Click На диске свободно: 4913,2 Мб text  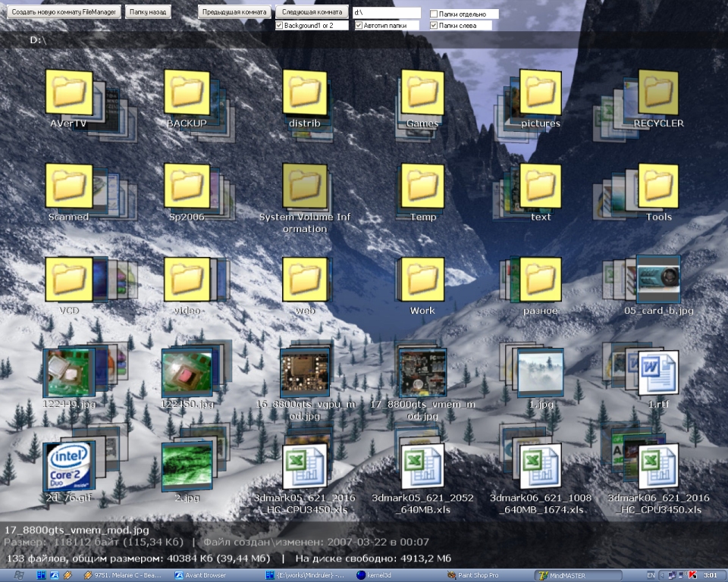coord(373,559)
